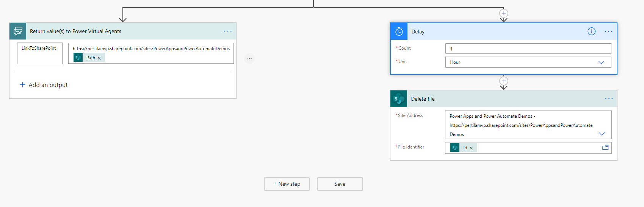Click Add an output link

click(44, 85)
